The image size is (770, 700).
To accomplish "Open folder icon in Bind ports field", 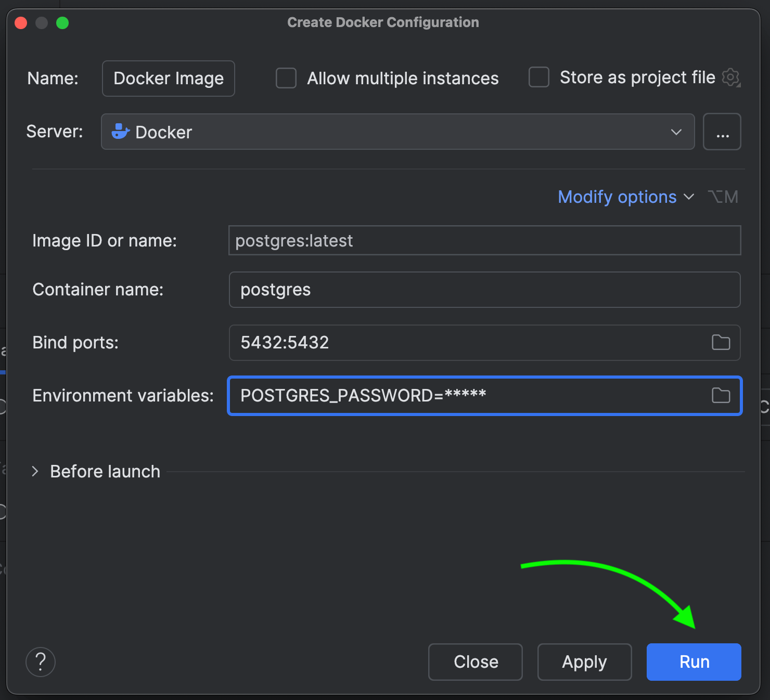I will [x=721, y=343].
